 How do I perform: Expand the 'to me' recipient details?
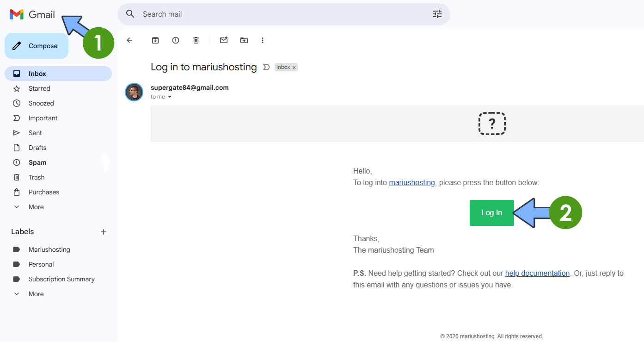click(161, 97)
